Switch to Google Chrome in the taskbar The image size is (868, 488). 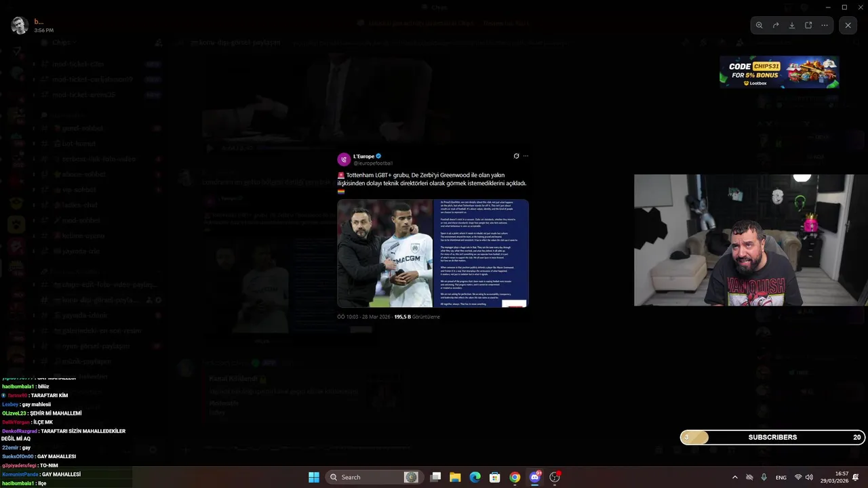(515, 477)
